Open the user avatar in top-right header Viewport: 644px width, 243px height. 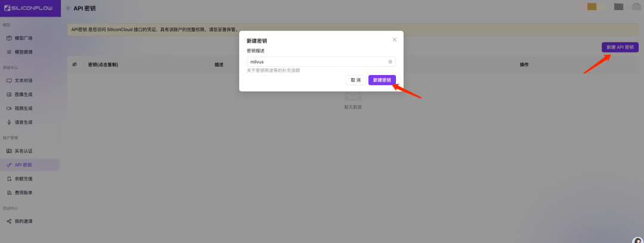point(637,7)
